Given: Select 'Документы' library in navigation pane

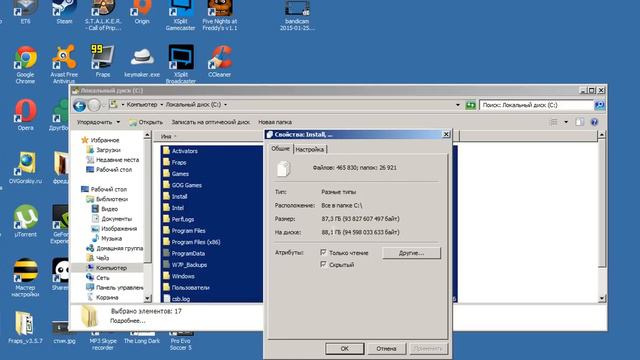Looking at the screenshot, I should point(116,218).
